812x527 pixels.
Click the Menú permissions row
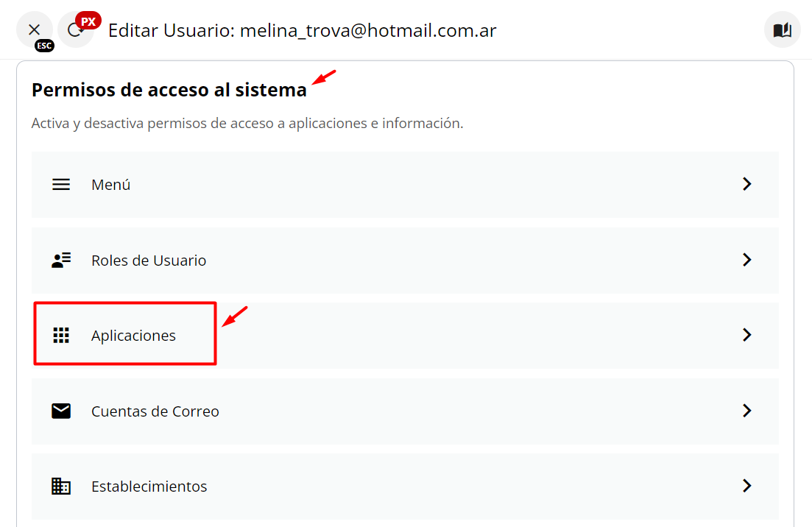point(110,184)
